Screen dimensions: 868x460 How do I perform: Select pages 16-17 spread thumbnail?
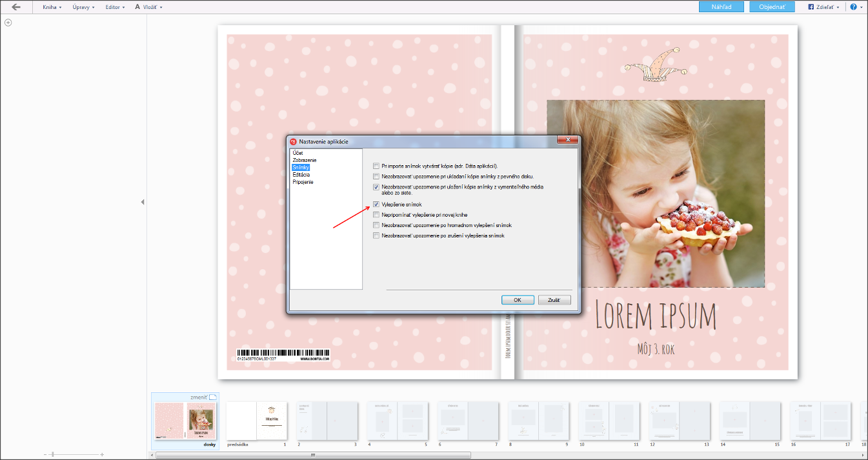820,421
